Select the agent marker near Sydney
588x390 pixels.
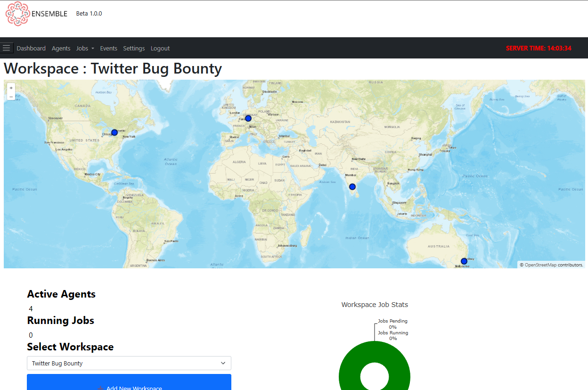(464, 261)
